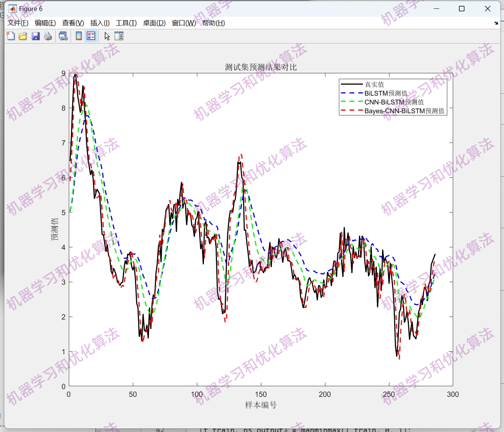Toggle the colorbar on
This screenshot has width=504, height=432.
[78, 36]
